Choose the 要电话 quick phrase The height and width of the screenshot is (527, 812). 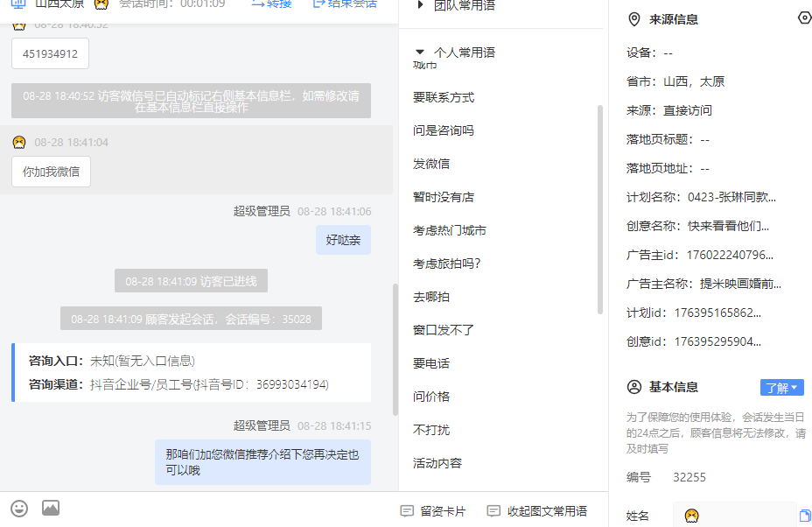(x=431, y=363)
